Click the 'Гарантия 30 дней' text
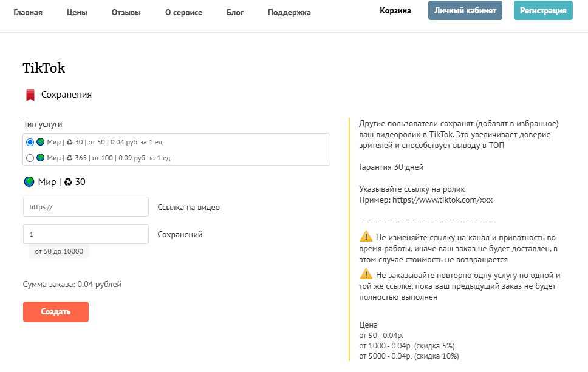 391,167
